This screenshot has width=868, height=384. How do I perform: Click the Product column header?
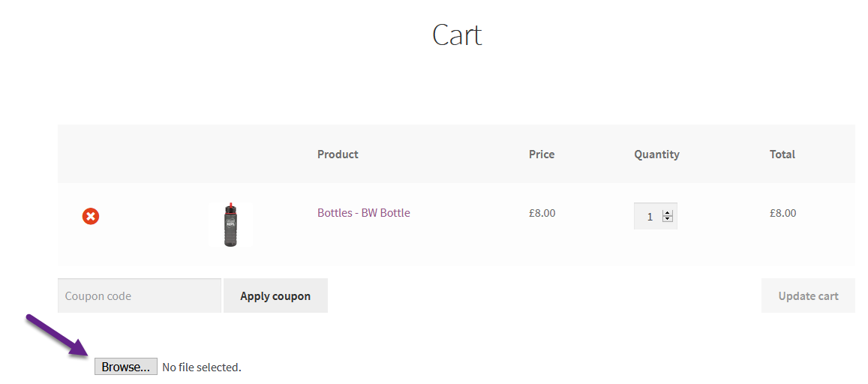pyautogui.click(x=338, y=154)
